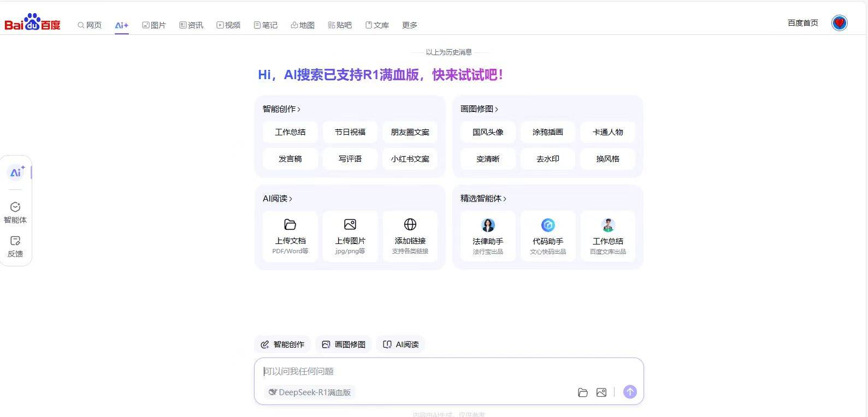This screenshot has height=417, width=868.
Task: Open 智能体 in the left sidebar
Action: pyautogui.click(x=15, y=212)
